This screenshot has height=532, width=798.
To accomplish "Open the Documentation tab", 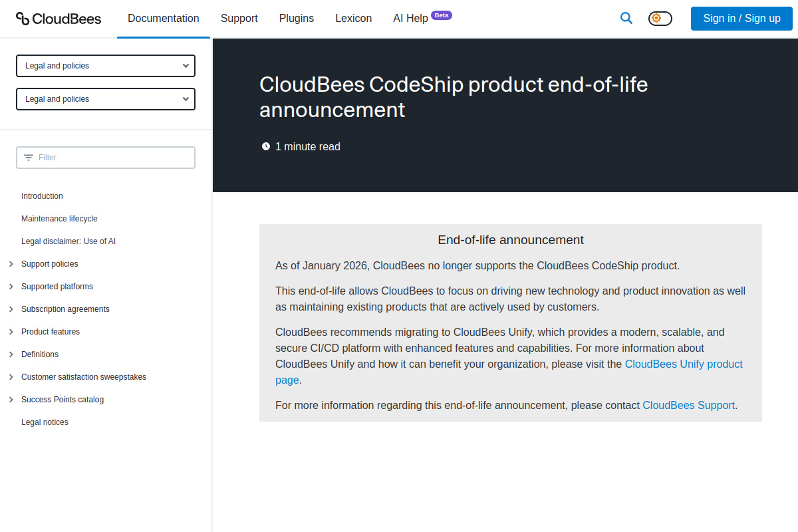I will click(164, 19).
